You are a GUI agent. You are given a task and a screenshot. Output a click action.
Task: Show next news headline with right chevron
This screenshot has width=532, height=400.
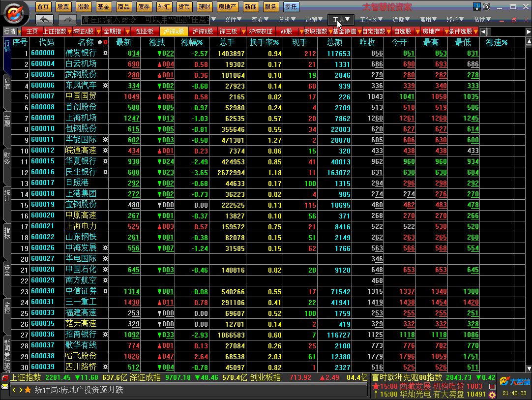(21, 390)
